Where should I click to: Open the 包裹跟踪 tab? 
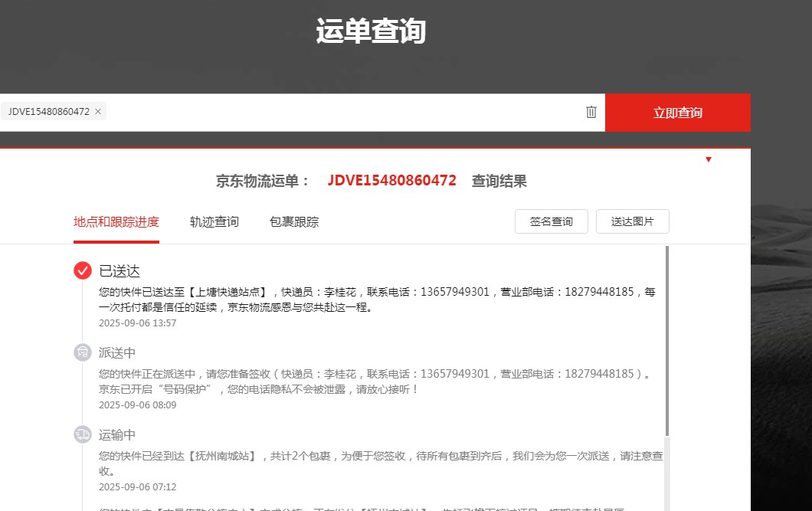[294, 222]
